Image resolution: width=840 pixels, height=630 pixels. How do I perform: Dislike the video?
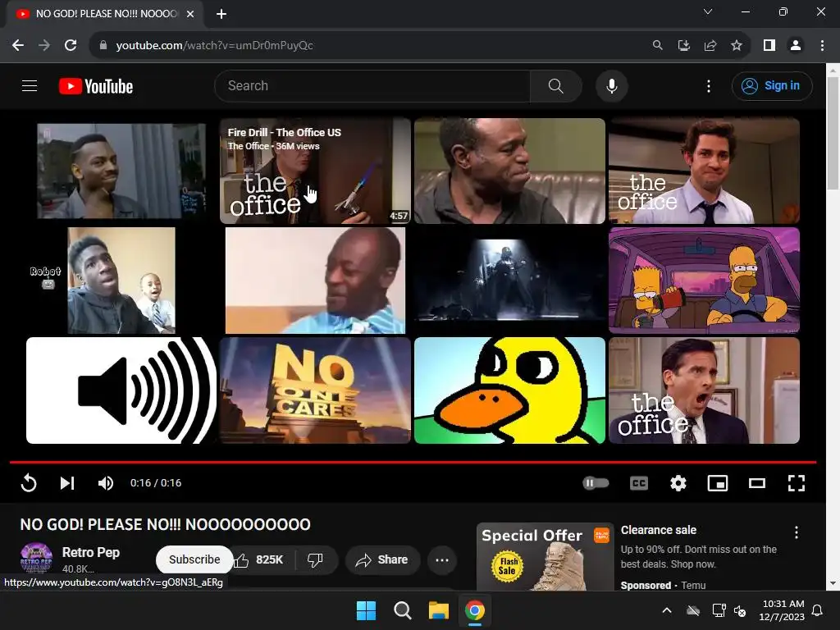[315, 559]
